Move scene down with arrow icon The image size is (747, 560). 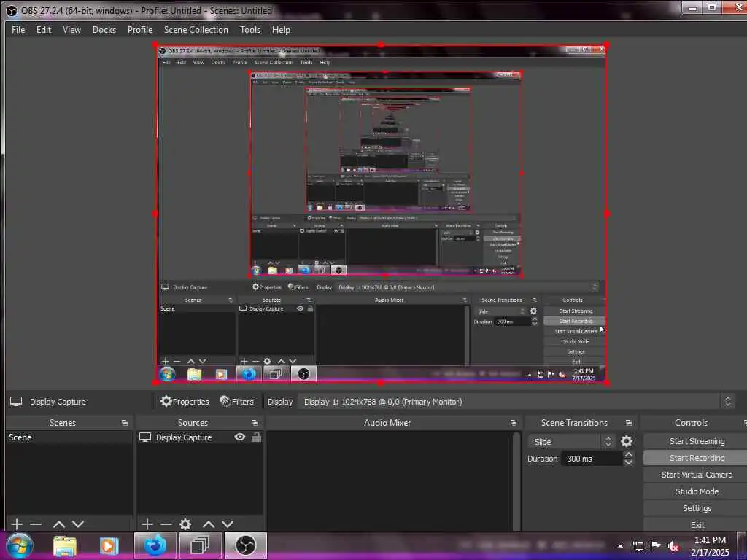[x=78, y=524]
